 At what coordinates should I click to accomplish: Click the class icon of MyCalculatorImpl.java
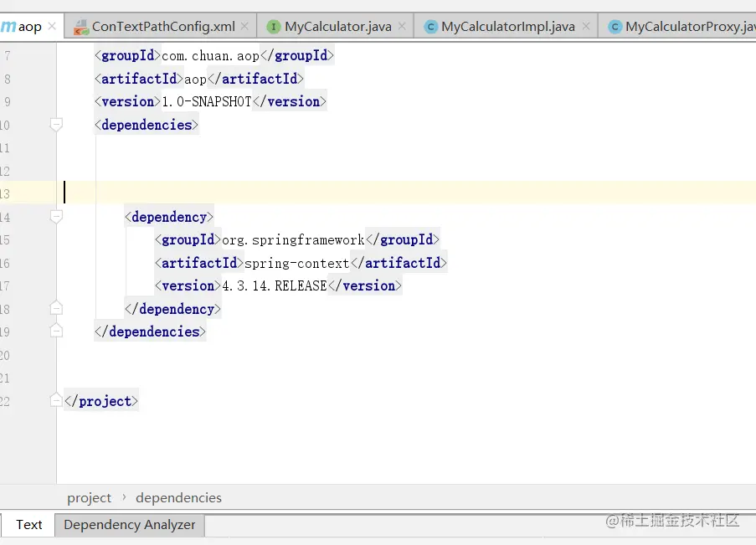point(430,27)
